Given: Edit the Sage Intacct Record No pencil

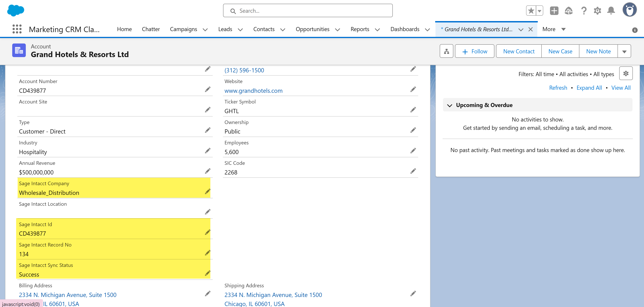Looking at the screenshot, I should tap(207, 253).
